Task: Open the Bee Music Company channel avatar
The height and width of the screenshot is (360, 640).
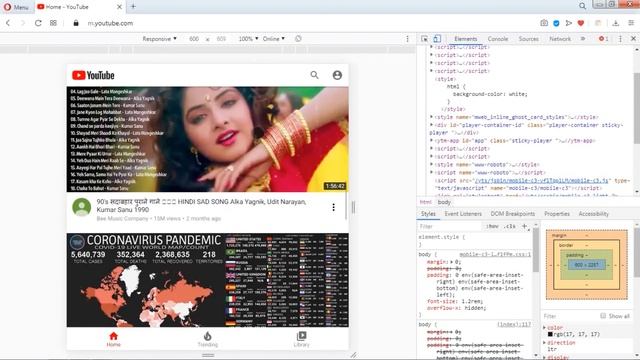Action: pyautogui.click(x=82, y=207)
